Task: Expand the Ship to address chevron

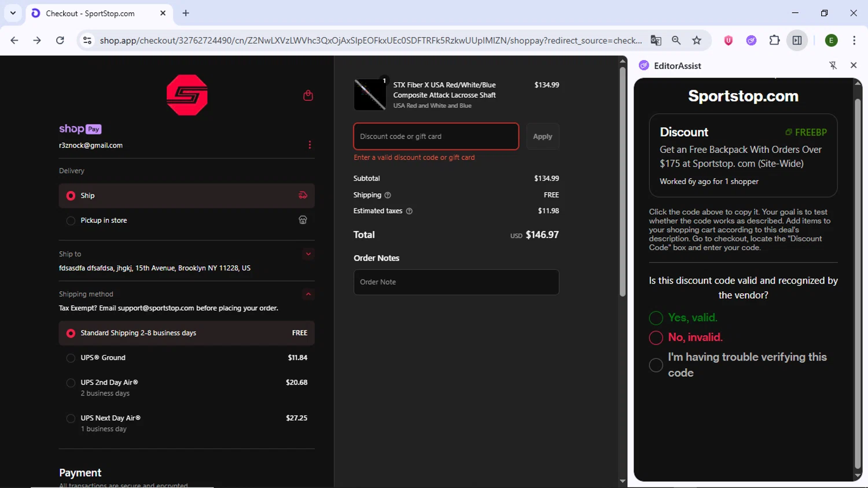Action: [x=308, y=254]
